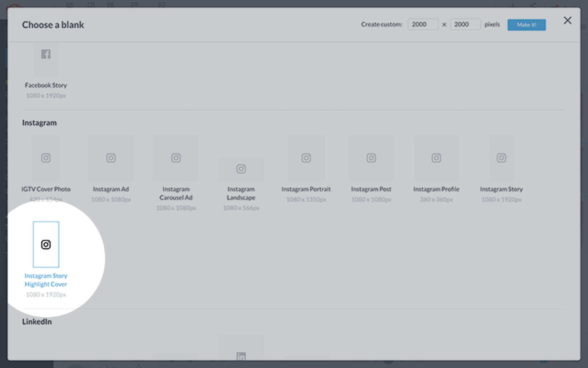The image size is (588, 368).
Task: Select the LinkedIn blank template thumbnail
Action: [241, 348]
